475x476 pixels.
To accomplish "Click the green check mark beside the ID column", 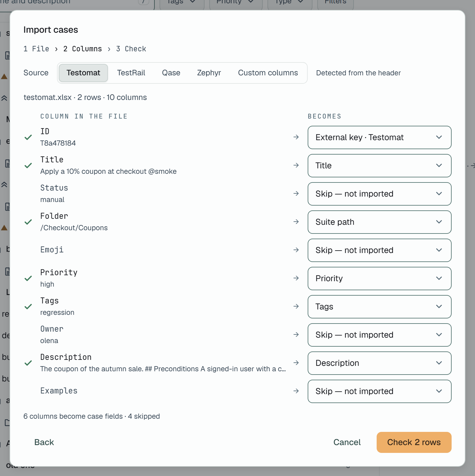I will pos(28,137).
